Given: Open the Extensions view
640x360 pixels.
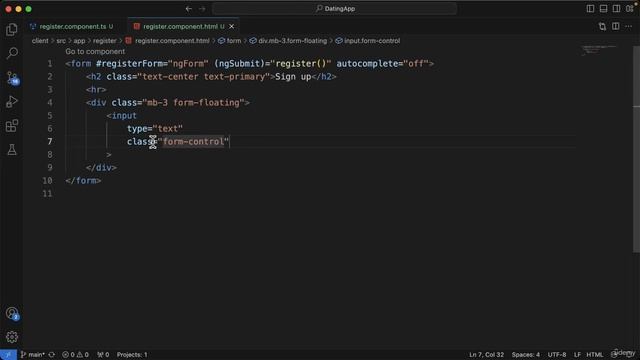Looking at the screenshot, I should 12,126.
